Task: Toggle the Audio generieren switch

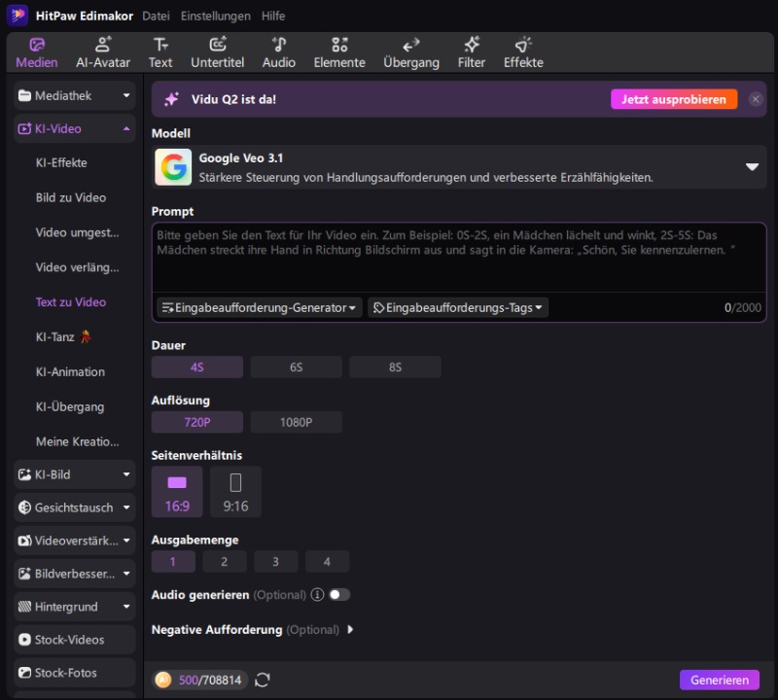Action: point(339,594)
